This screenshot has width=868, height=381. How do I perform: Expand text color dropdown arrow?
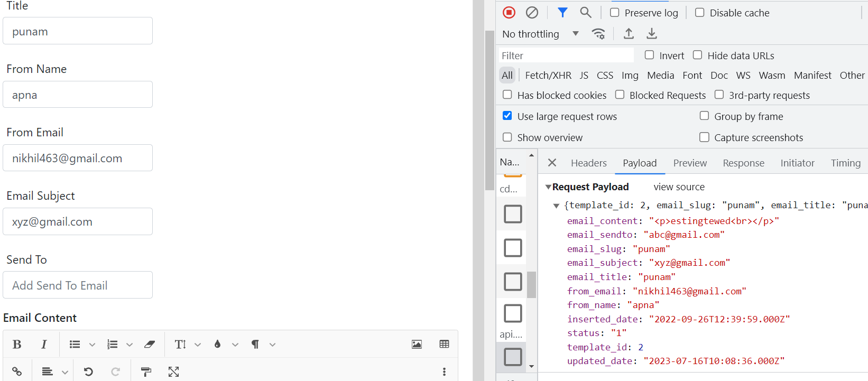[x=235, y=345]
